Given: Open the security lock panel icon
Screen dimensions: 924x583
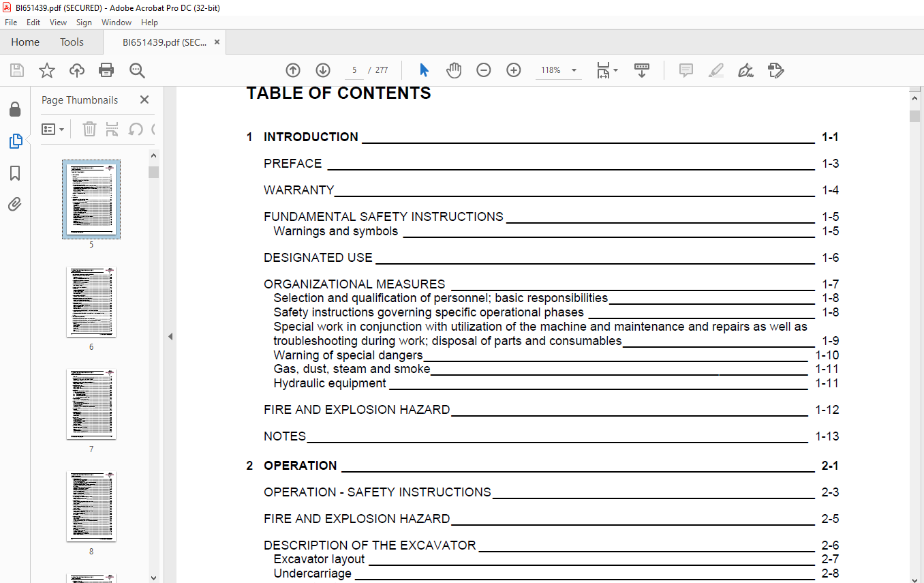Looking at the screenshot, I should pos(15,109).
